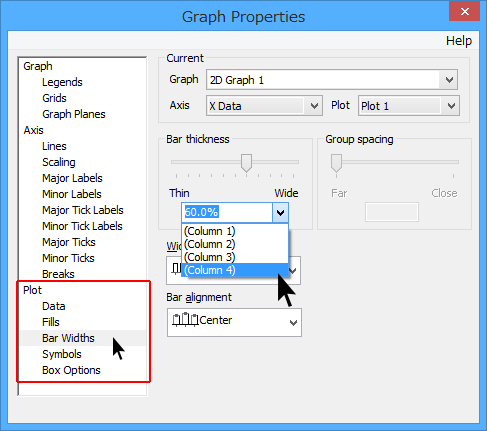Select (Column 3) in the dropdown list
The width and height of the screenshot is (487, 431).
pyautogui.click(x=235, y=257)
